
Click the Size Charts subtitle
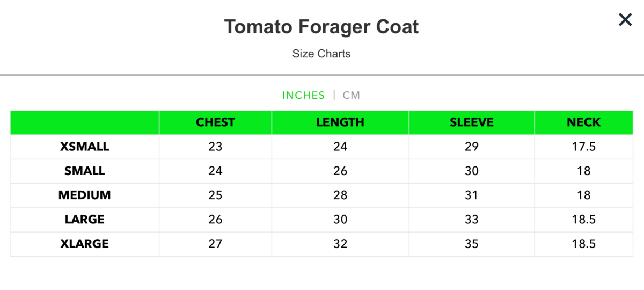pos(321,54)
